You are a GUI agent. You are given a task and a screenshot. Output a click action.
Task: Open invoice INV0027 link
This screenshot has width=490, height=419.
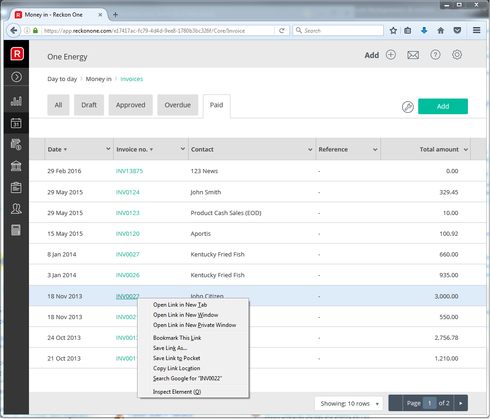pos(128,254)
